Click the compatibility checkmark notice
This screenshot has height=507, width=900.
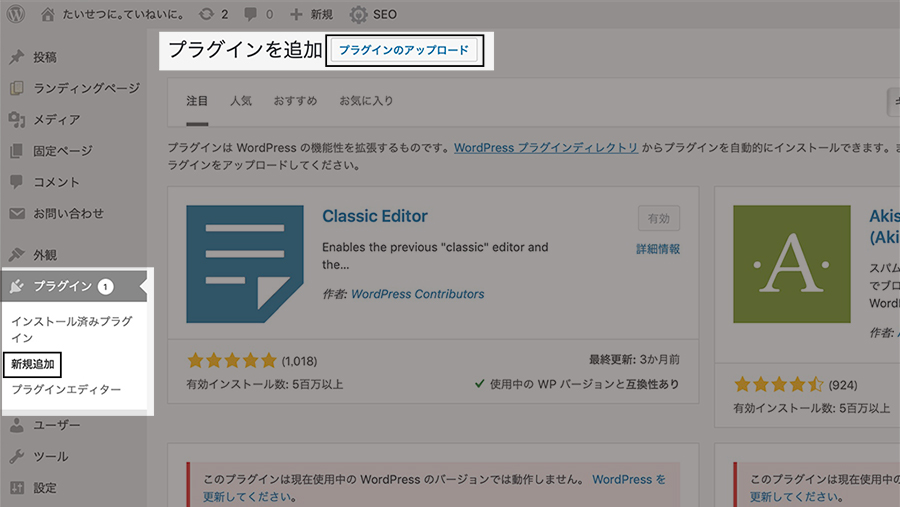[x=577, y=384]
